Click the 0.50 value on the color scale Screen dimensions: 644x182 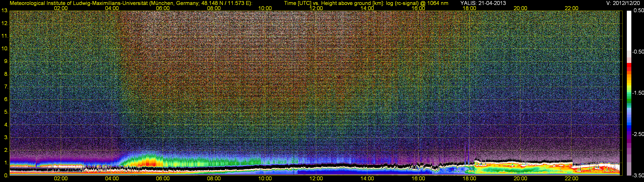[638, 10]
